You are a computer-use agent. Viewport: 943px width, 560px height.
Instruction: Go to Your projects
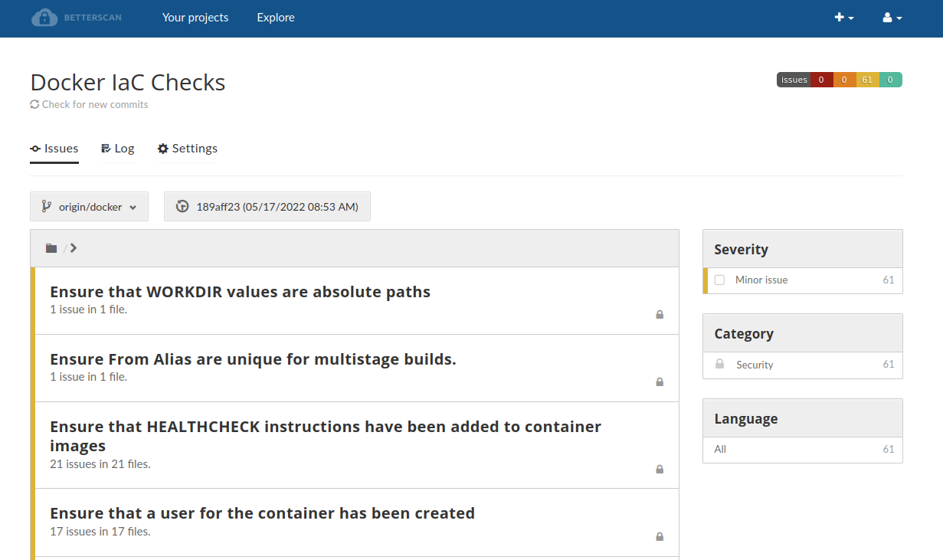point(195,18)
